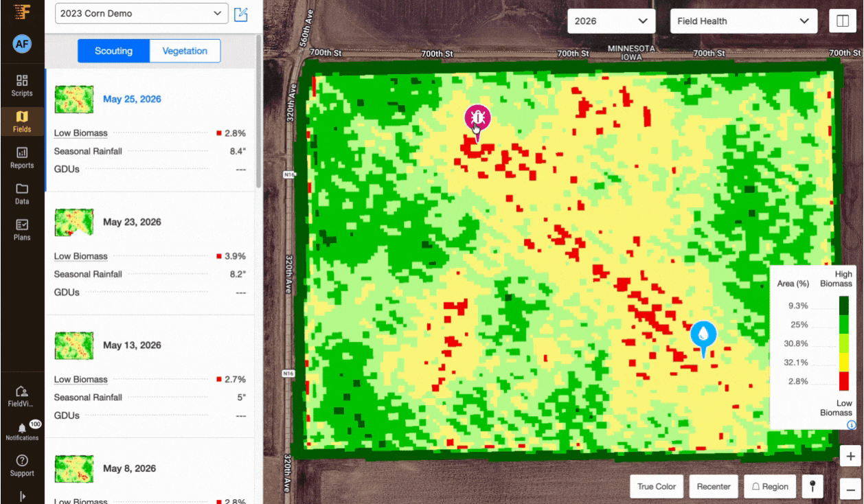Screen dimensions: 864x504
Task: Select the May 25, 2026 image entry
Action: tap(150, 130)
